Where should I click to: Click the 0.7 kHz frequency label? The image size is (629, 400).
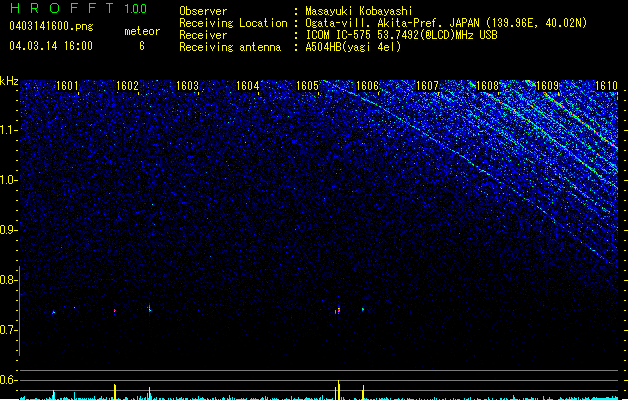click(9, 330)
